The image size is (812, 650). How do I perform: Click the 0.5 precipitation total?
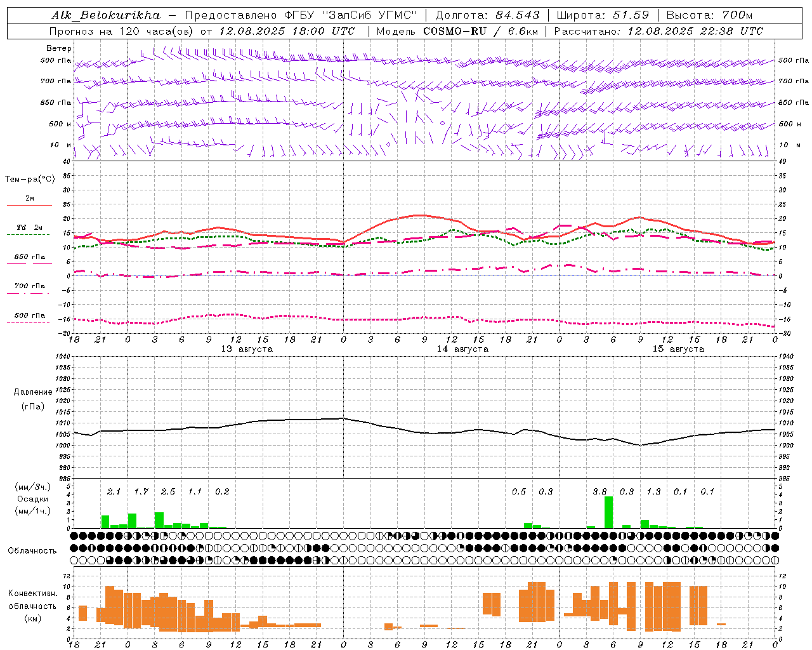point(519,491)
